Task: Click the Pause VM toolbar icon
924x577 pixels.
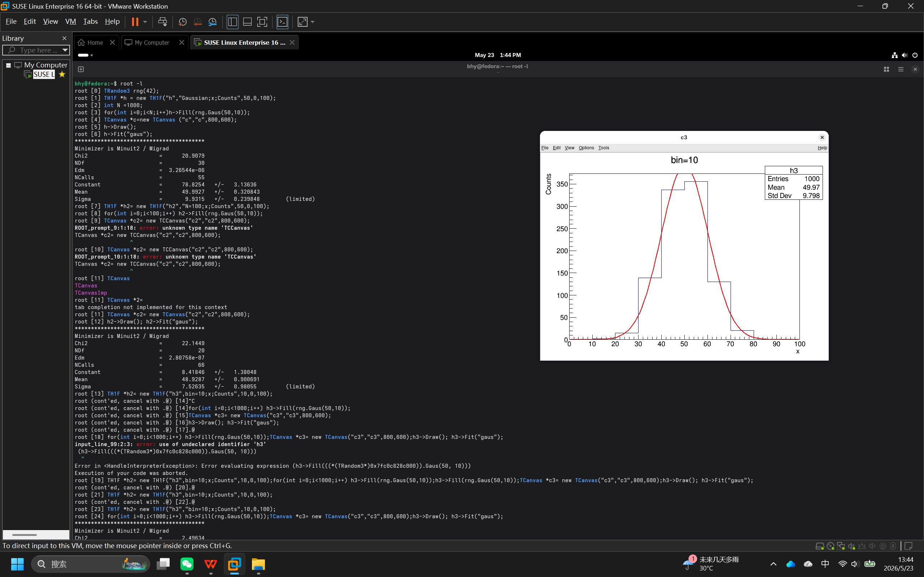Action: pyautogui.click(x=135, y=22)
